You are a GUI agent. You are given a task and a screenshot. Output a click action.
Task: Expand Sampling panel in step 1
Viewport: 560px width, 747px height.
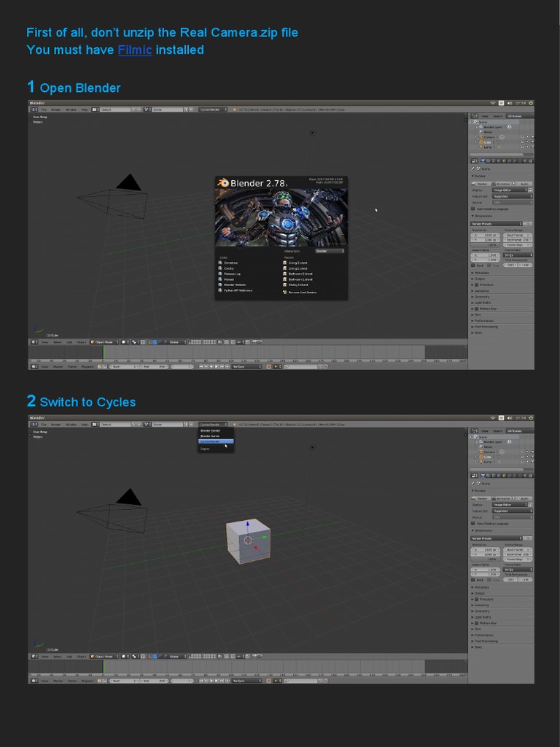pyautogui.click(x=481, y=290)
